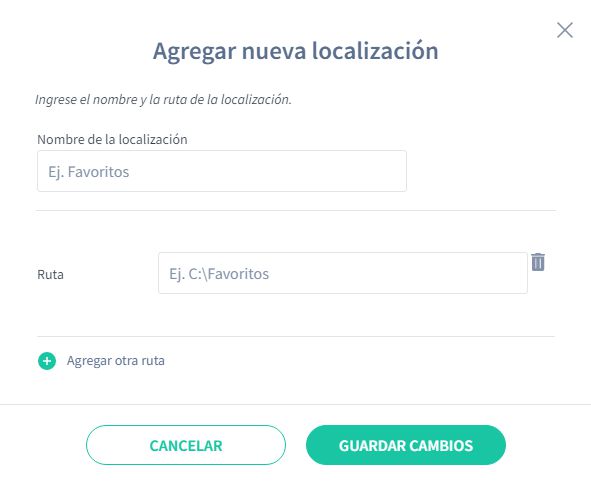Save with the GUARDAR CAMBIOS button

[406, 445]
